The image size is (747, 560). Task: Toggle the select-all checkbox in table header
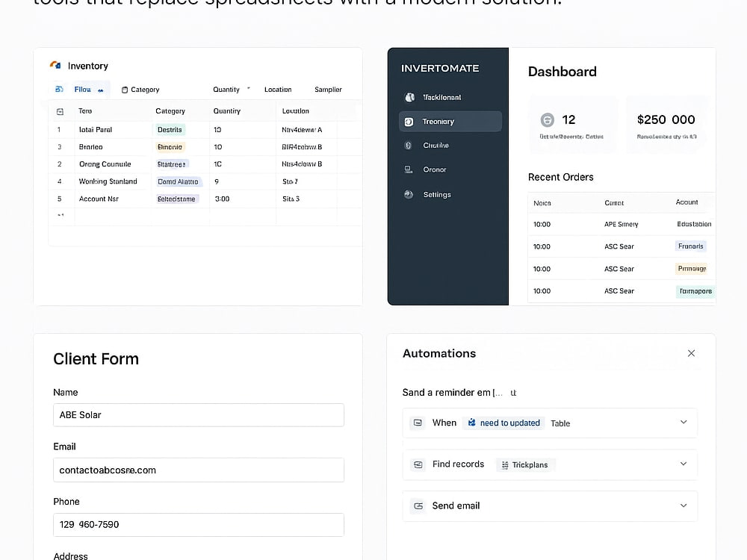[x=60, y=111]
